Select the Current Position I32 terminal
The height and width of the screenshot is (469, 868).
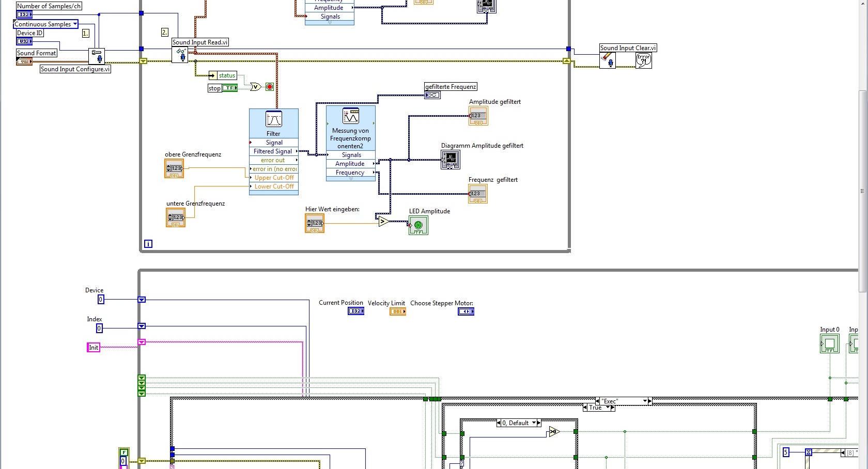[x=356, y=311]
